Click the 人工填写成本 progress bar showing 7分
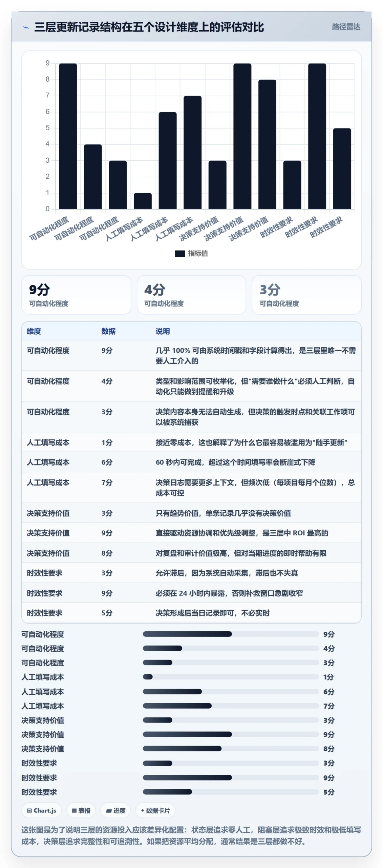 click(x=231, y=706)
